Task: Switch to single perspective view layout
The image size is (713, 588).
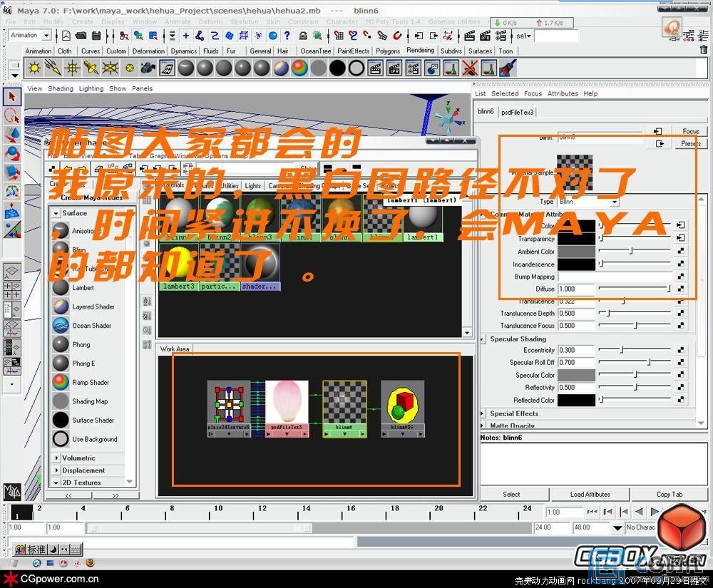Action: coord(12,272)
